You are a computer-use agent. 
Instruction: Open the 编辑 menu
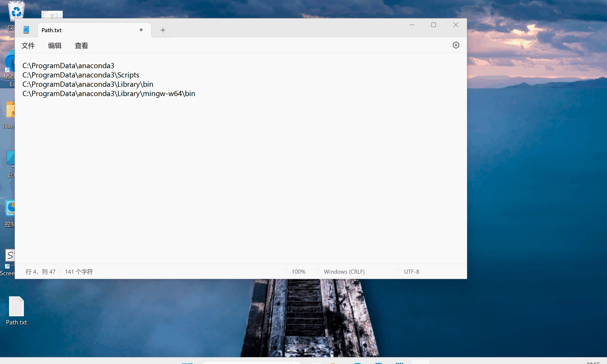[55, 46]
